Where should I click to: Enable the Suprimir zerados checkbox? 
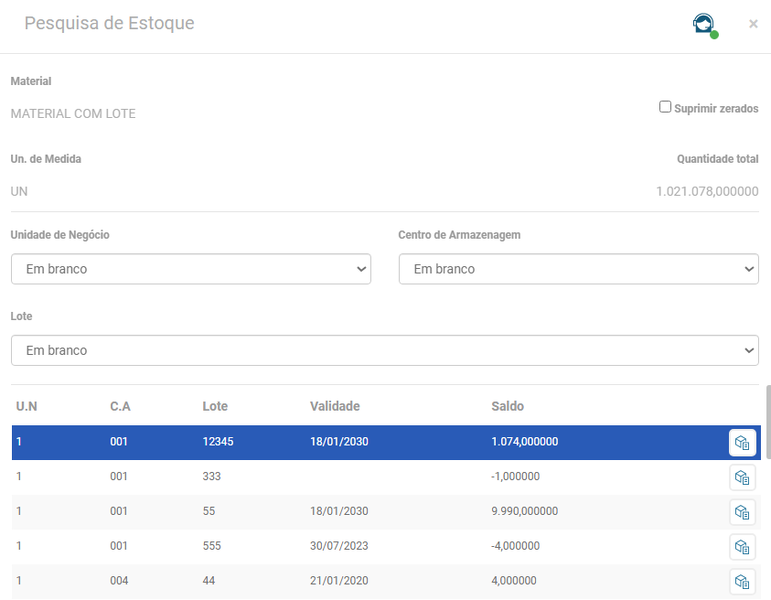tap(665, 107)
